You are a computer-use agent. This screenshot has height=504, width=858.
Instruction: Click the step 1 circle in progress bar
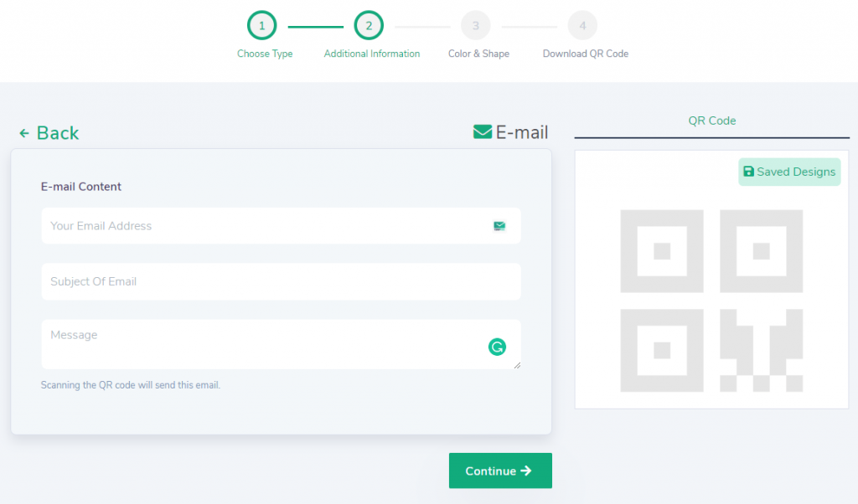coord(261,26)
